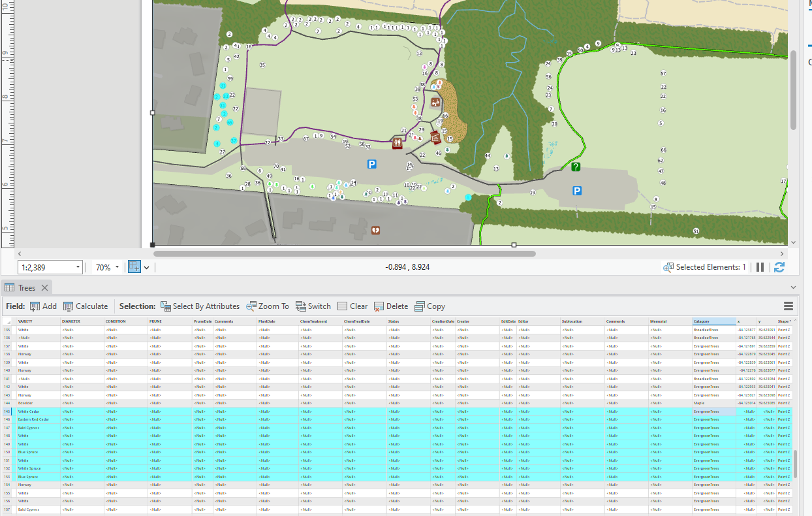Screen dimensions: 812x516
Task: Click the Add field button
Action: [43, 306]
